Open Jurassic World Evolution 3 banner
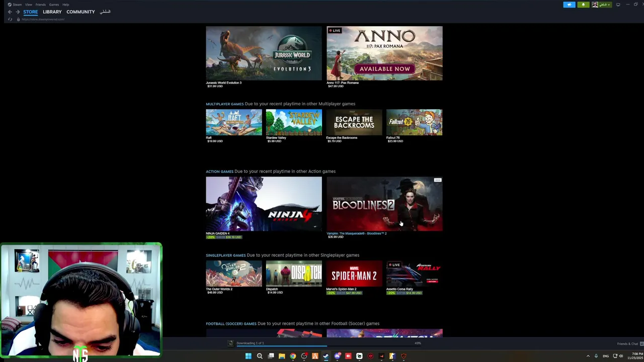The width and height of the screenshot is (644, 362). coord(264,53)
